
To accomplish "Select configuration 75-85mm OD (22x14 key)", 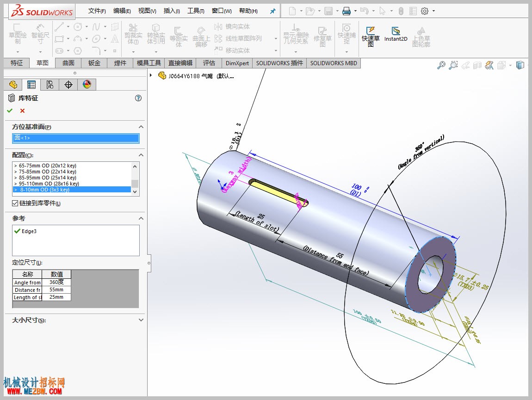I will tap(72, 172).
